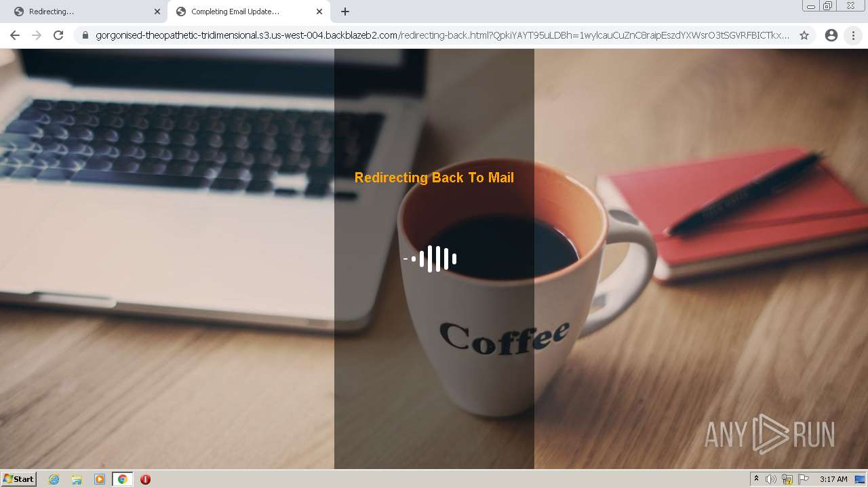Go back to the previous page
The height and width of the screenshot is (488, 868).
(15, 35)
